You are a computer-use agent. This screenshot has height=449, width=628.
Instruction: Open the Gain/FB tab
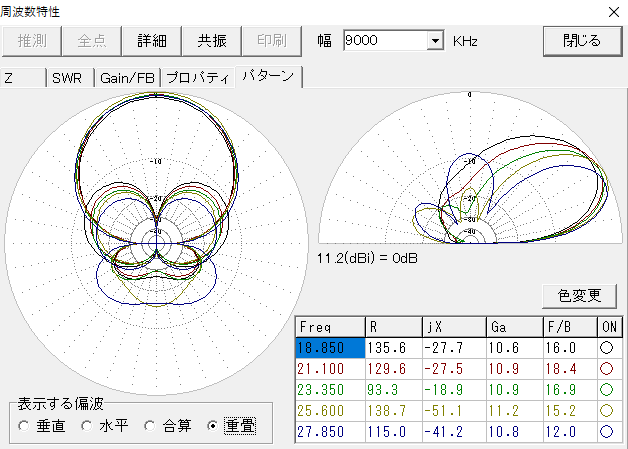(x=128, y=78)
